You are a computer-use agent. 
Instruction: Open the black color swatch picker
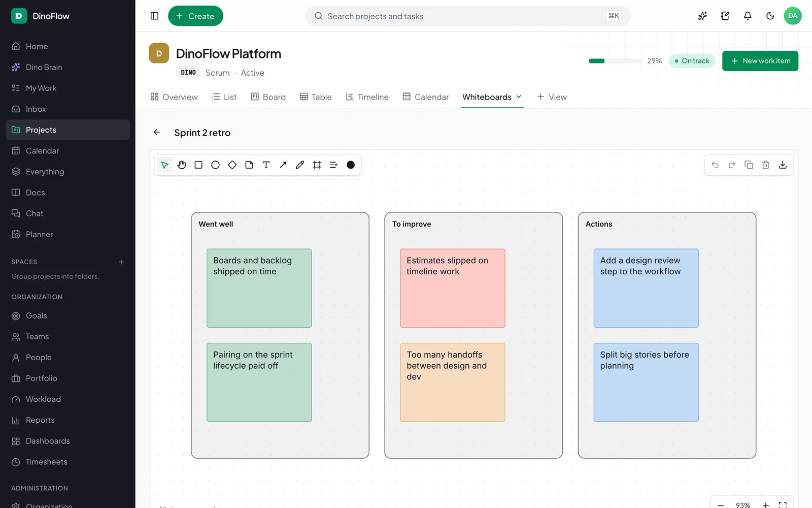point(351,165)
